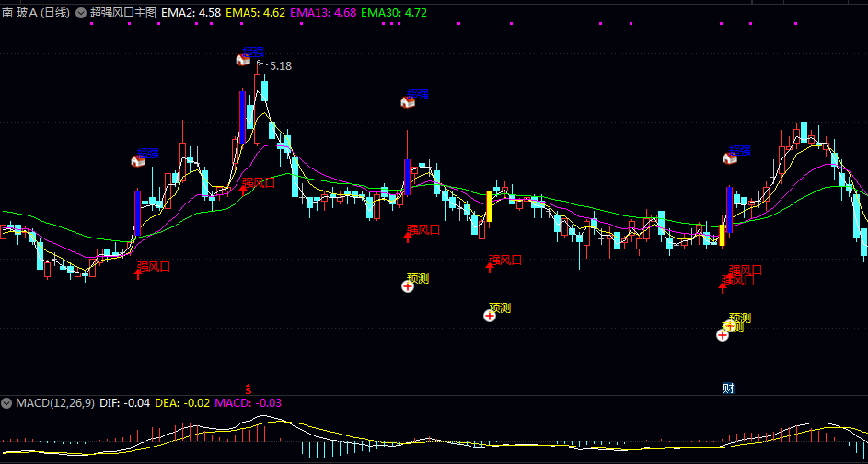The width and height of the screenshot is (868, 464).
Task: Click the leftmost yellow candlestick
Action: 489,206
